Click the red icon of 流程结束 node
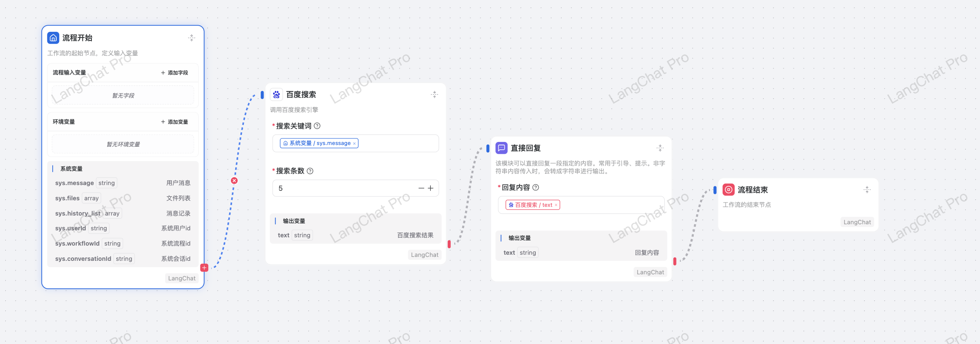Image resolution: width=980 pixels, height=344 pixels. coord(728,190)
